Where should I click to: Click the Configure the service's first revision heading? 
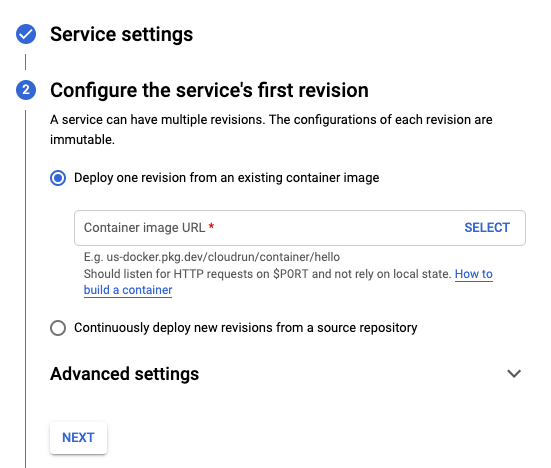(x=209, y=90)
